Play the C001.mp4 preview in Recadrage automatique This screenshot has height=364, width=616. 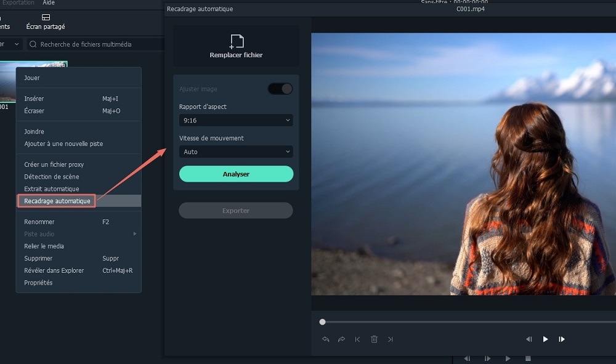pyautogui.click(x=545, y=339)
